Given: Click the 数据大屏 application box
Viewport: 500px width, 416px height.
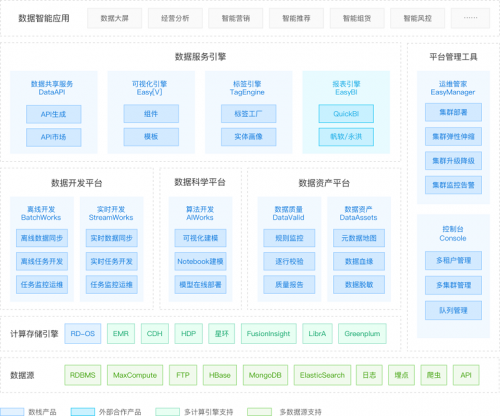Looking at the screenshot, I should point(114,18).
